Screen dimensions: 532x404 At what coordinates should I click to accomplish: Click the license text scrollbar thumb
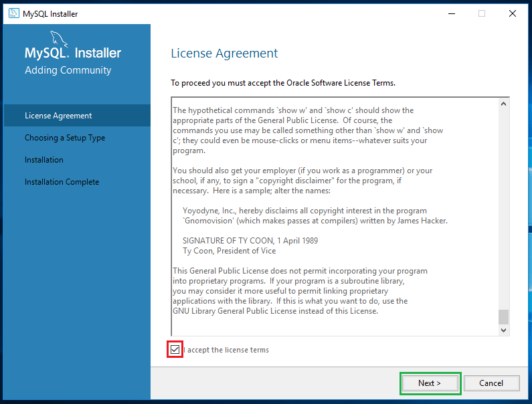[503, 316]
